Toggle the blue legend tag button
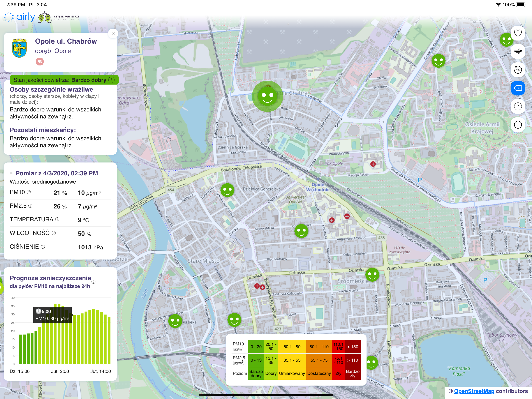This screenshot has height=399, width=532. pos(518,88)
